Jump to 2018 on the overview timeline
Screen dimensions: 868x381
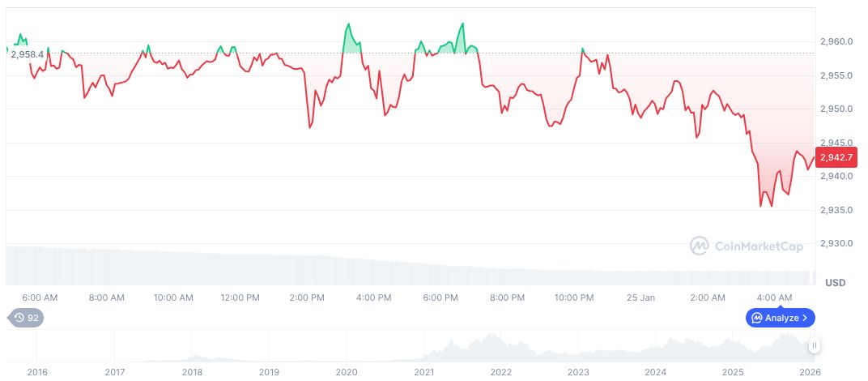click(x=192, y=372)
